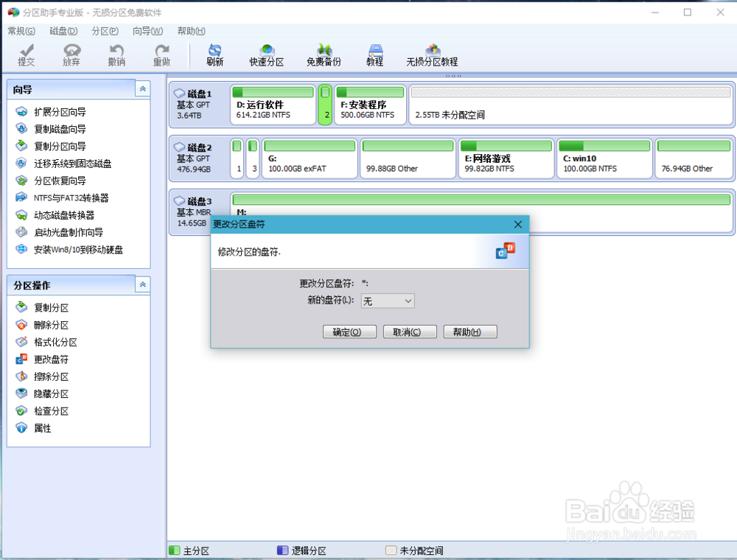Image resolution: width=737 pixels, height=560 pixels.
Task: Click the green 主分区 legend swatch
Action: (176, 550)
